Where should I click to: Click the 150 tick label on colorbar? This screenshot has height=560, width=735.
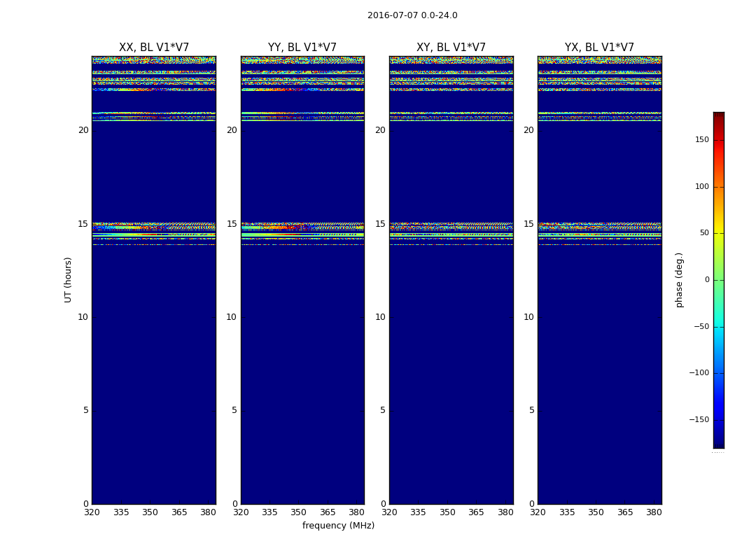pos(701,140)
